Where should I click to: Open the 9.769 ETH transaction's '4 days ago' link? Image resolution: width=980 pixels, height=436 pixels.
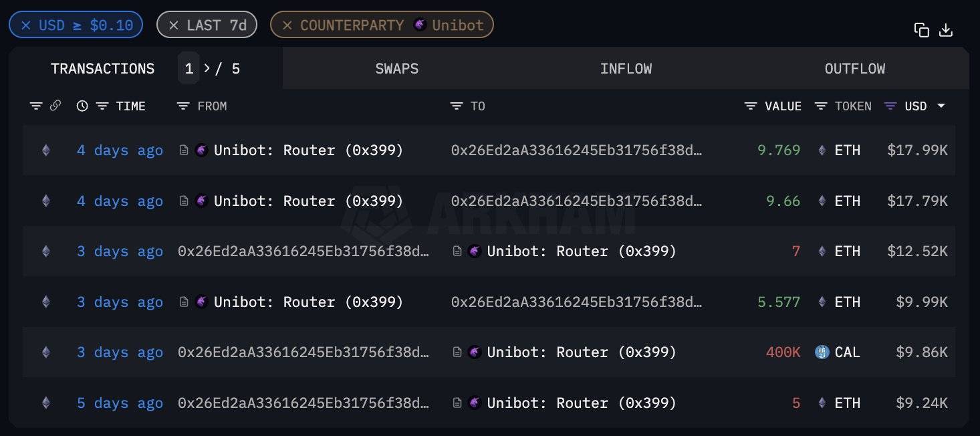(120, 150)
